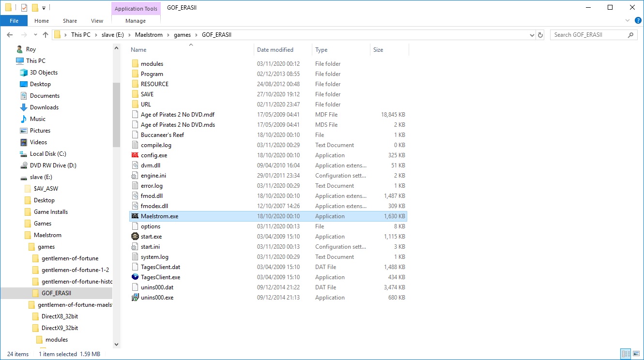
Task: Expand the chevron after games in address bar
Action: tap(197, 35)
